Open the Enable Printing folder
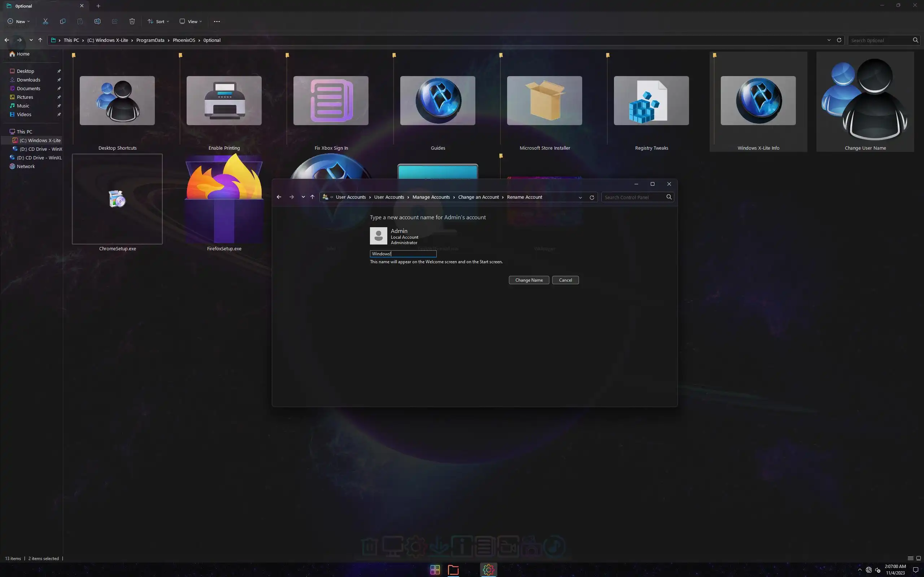 (x=224, y=101)
